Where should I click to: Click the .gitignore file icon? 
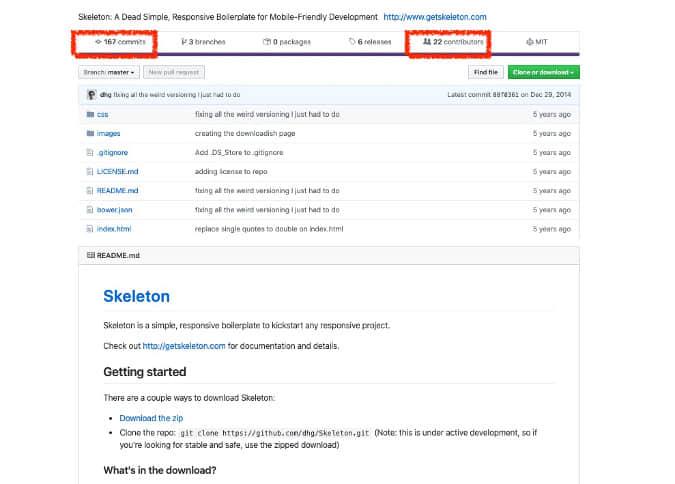point(90,153)
